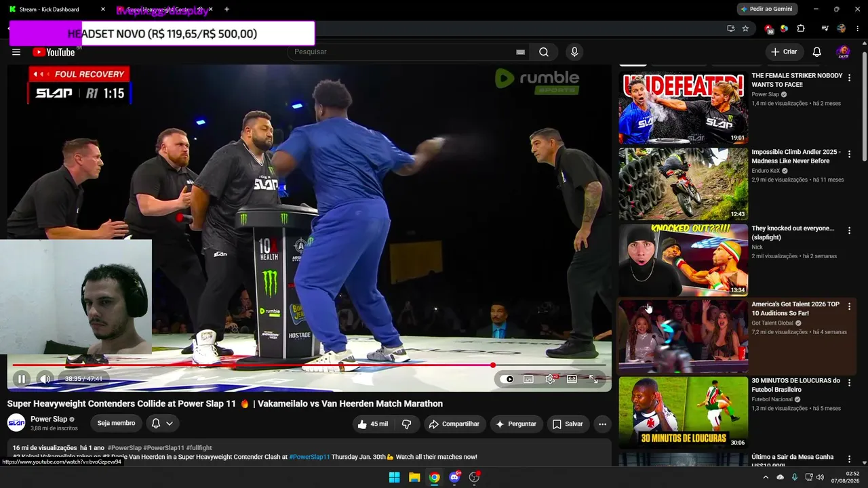This screenshot has height=488, width=868.
Task: Open File Explorer from the taskbar
Action: click(414, 477)
